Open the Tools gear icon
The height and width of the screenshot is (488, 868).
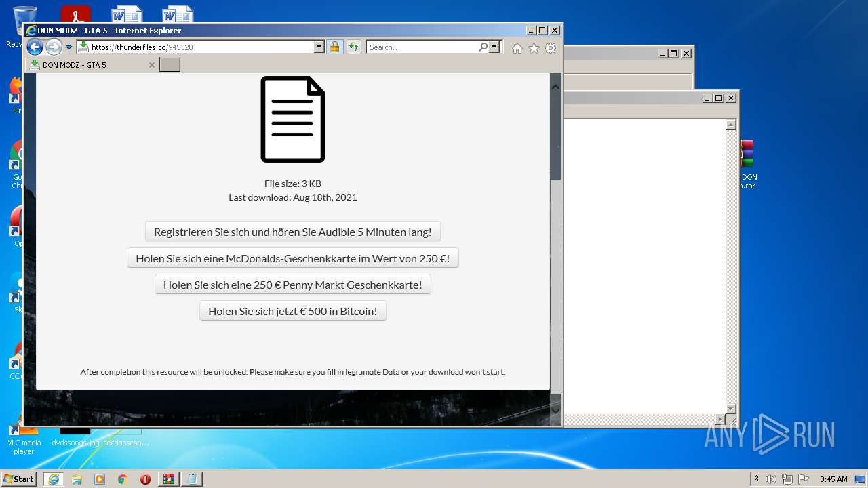[x=551, y=48]
